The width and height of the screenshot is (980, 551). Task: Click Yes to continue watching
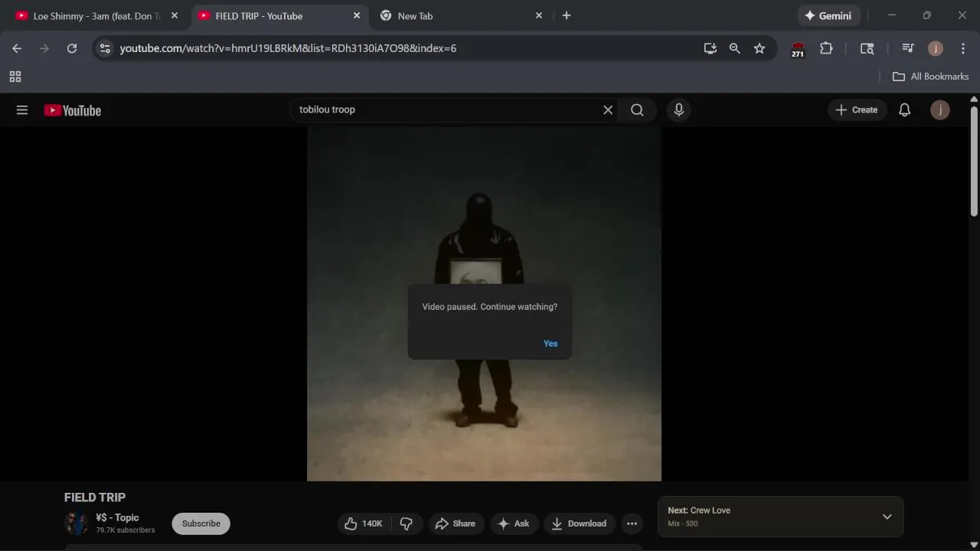coord(550,344)
